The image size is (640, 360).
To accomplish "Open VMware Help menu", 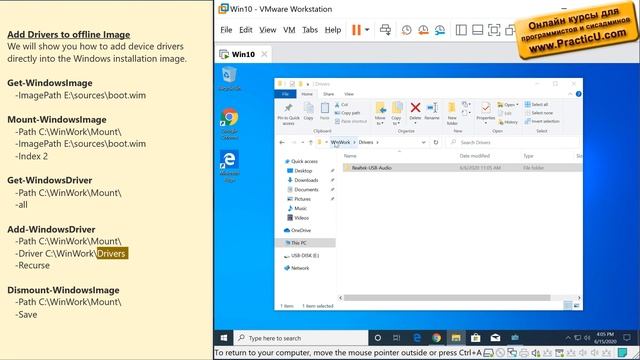I will (x=333, y=30).
